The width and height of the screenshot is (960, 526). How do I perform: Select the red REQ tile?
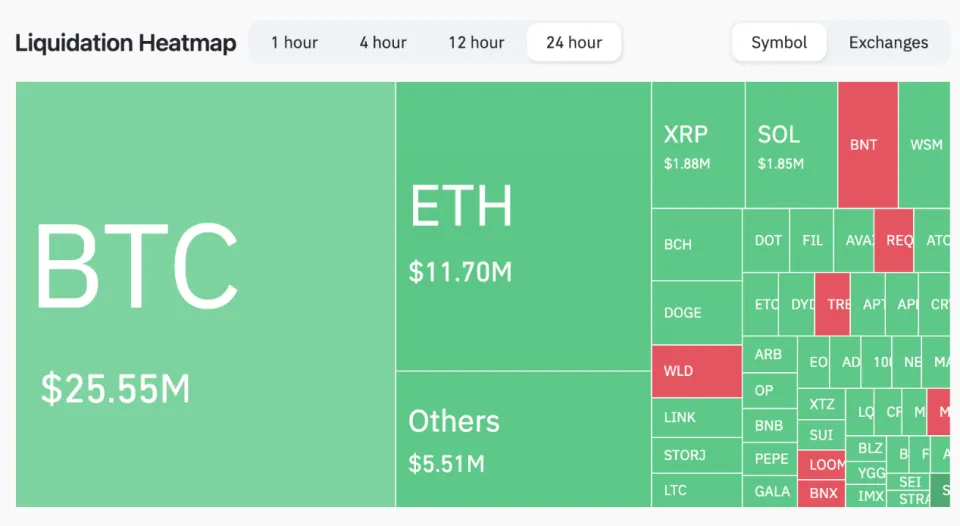[894, 241]
